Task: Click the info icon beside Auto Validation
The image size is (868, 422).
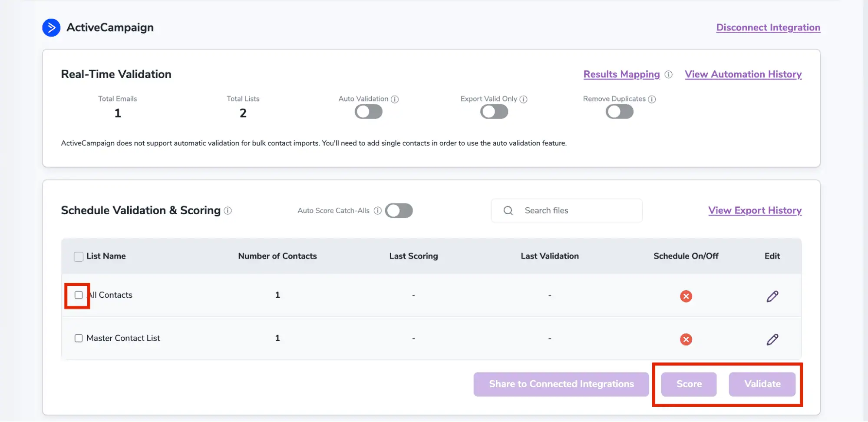Action: [395, 99]
